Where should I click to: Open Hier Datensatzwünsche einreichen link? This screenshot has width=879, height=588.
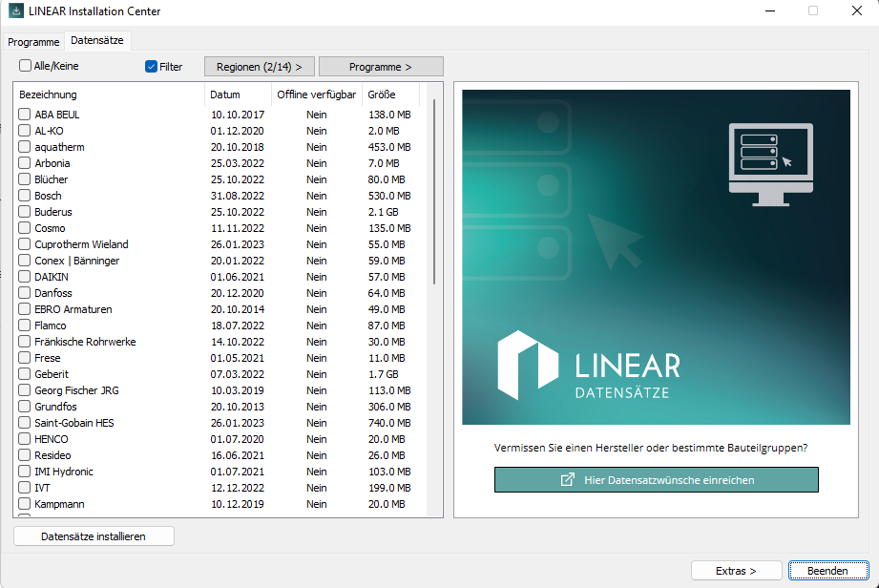[x=656, y=480]
